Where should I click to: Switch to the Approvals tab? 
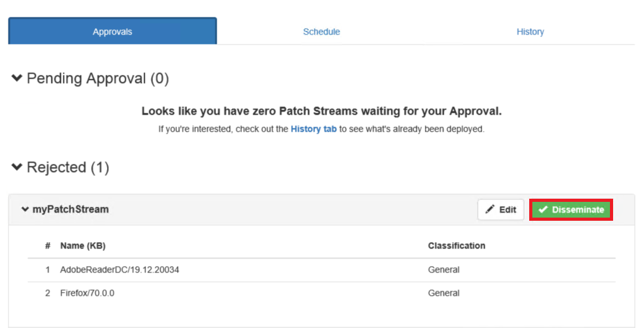click(112, 32)
